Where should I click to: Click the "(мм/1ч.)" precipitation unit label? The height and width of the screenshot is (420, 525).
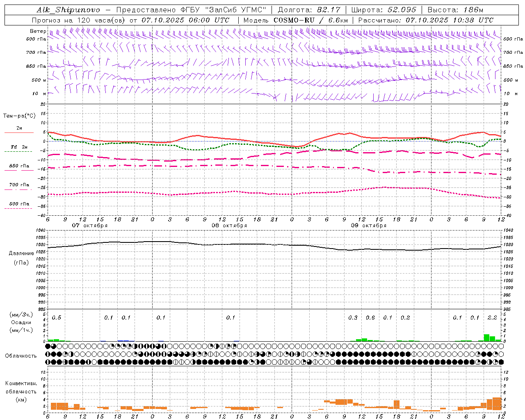(21, 330)
